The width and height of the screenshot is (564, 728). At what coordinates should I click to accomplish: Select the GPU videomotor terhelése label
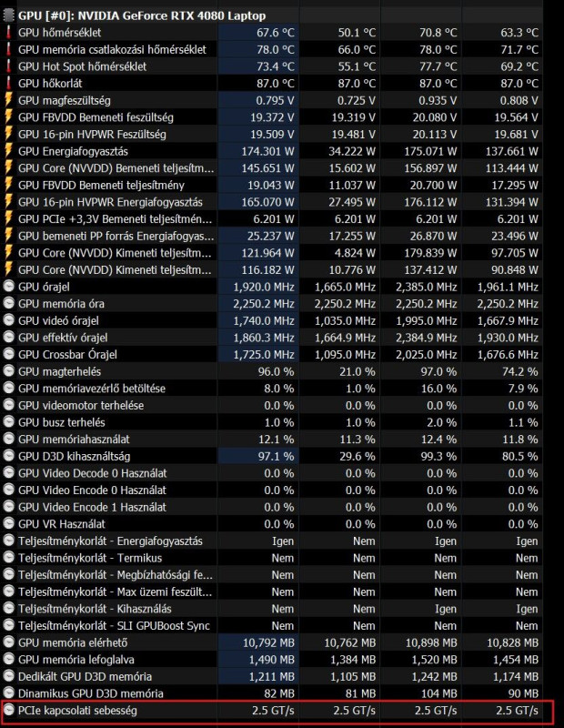81,405
